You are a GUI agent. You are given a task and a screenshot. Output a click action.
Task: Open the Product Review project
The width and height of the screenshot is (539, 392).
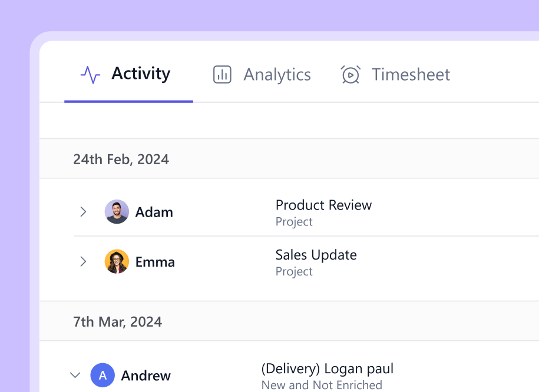(x=323, y=205)
